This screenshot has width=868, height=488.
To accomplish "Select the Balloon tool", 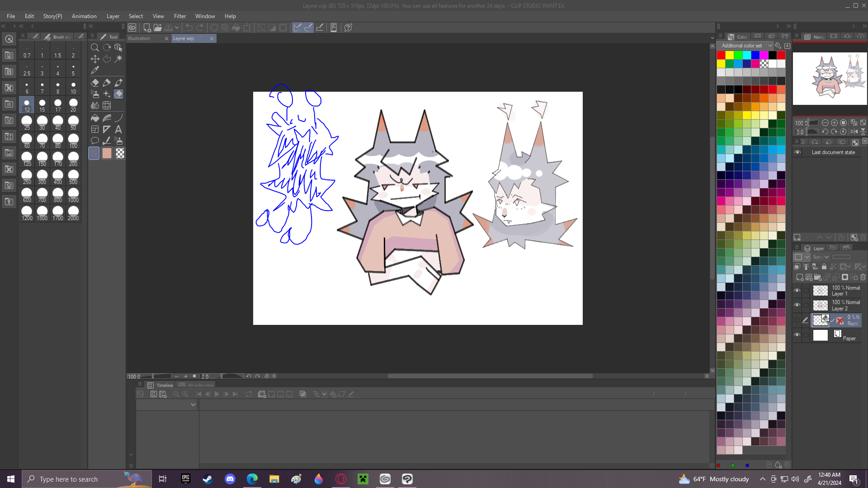I will (x=95, y=141).
